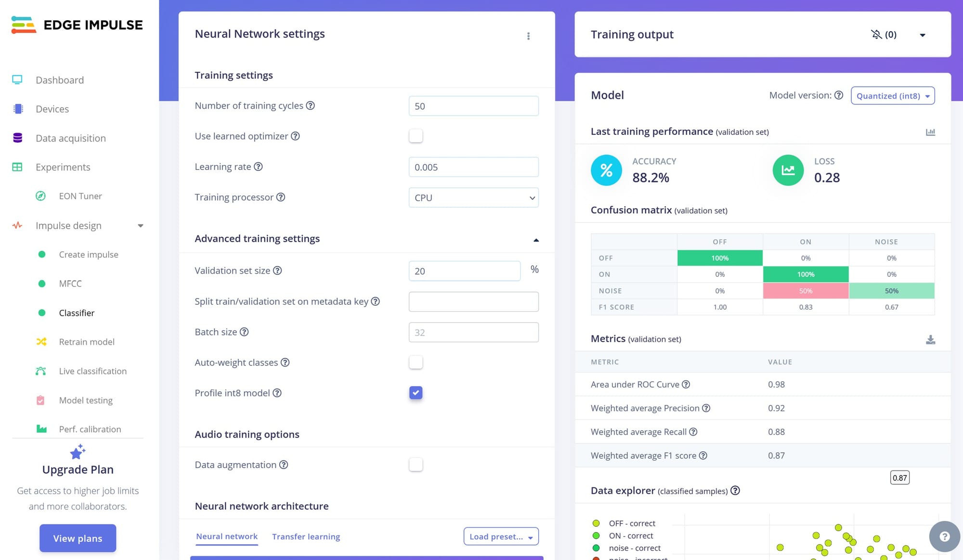963x560 pixels.
Task: Open the Load preset dropdown
Action: pos(501,536)
